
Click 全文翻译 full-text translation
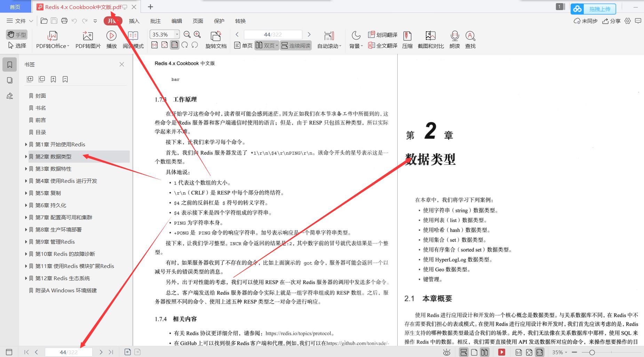point(383,46)
